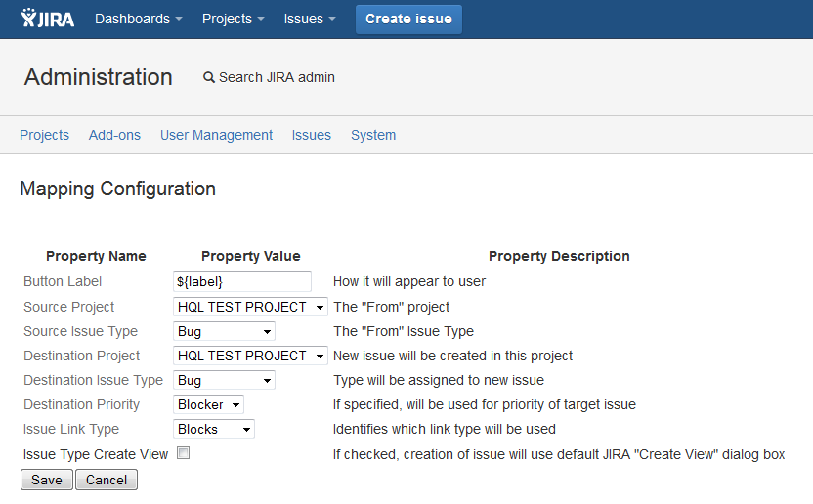Viewport: 813px width, 504px height.
Task: Click the search magnifier icon
Action: [208, 78]
